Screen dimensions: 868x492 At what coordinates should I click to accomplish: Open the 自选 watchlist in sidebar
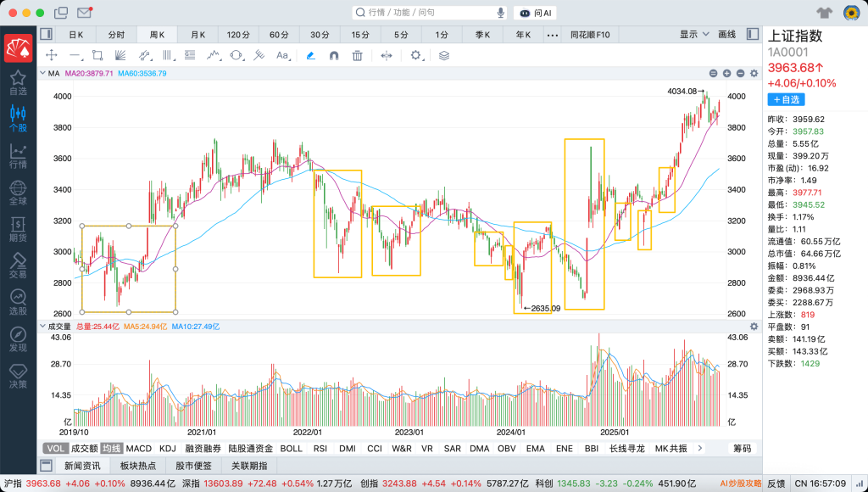point(18,82)
